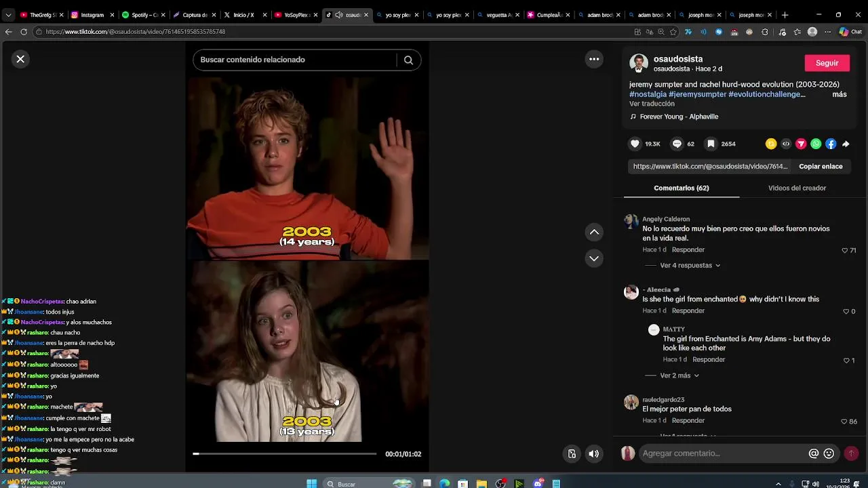Click 'Ver traducción' under description
This screenshot has height=488, width=868.
click(x=652, y=104)
